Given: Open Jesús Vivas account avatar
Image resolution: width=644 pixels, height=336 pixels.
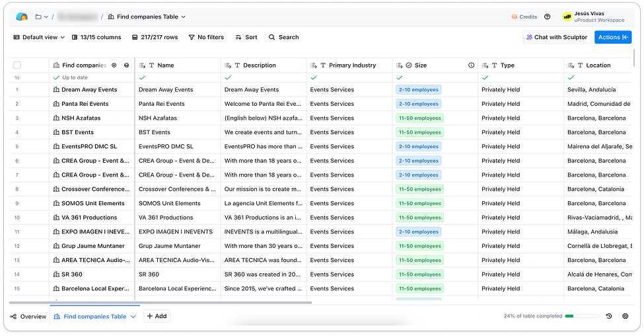Looking at the screenshot, I should [x=567, y=17].
